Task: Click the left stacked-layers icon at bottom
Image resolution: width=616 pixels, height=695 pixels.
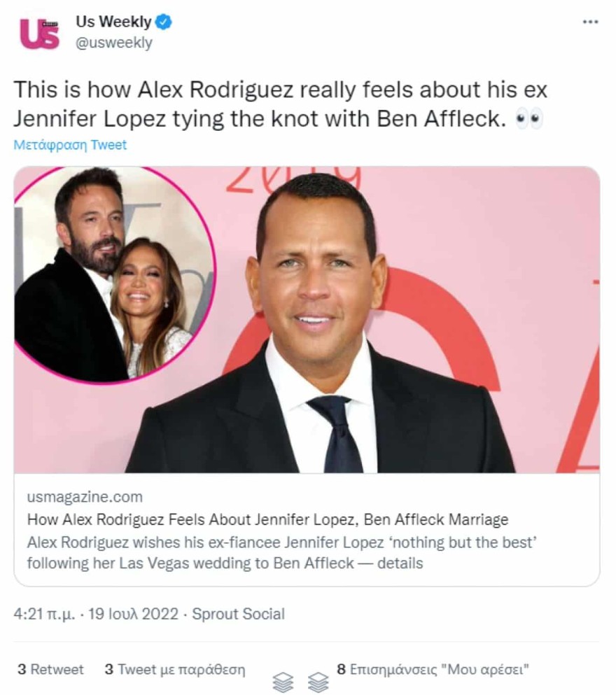Action: (x=283, y=682)
